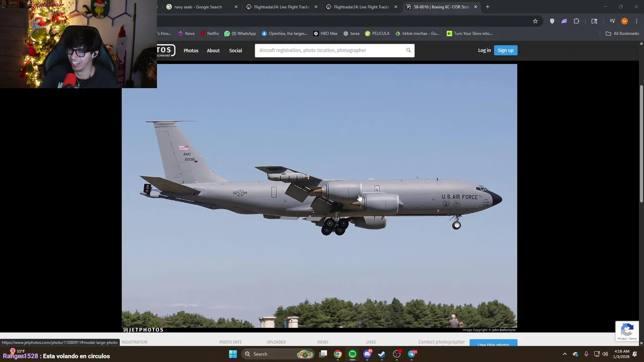
Task: Close the 58-0016 Boeing KC-135R tab
Action: click(475, 7)
